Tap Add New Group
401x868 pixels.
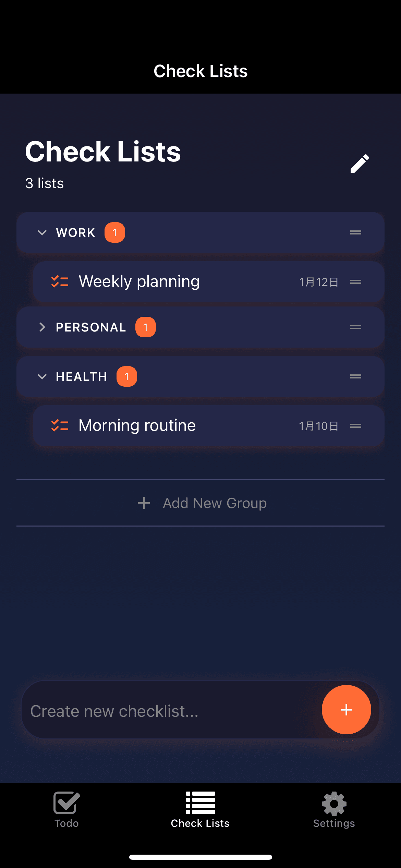[x=202, y=503]
